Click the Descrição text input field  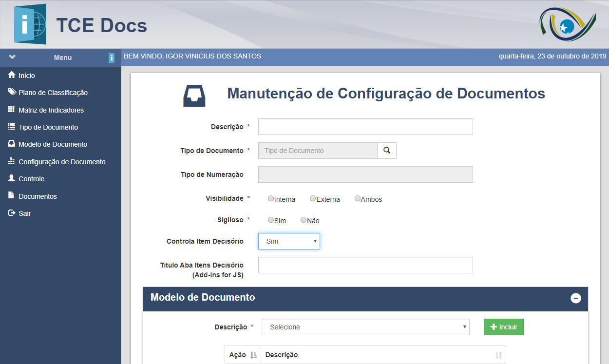tap(365, 127)
